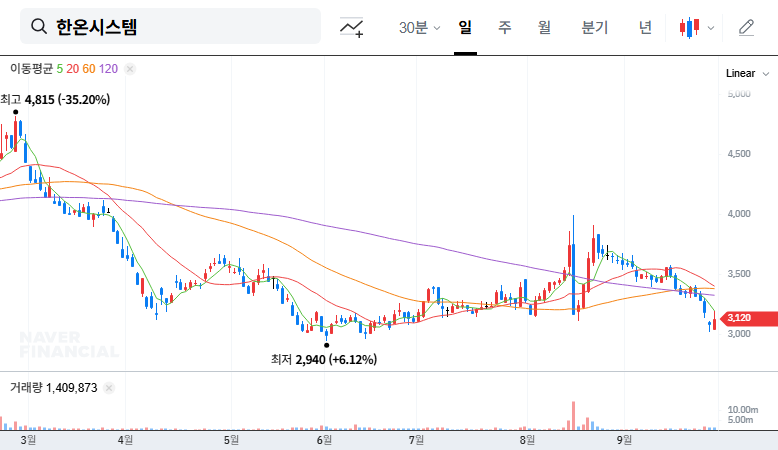Click the 7월 time axis label

pos(416,440)
